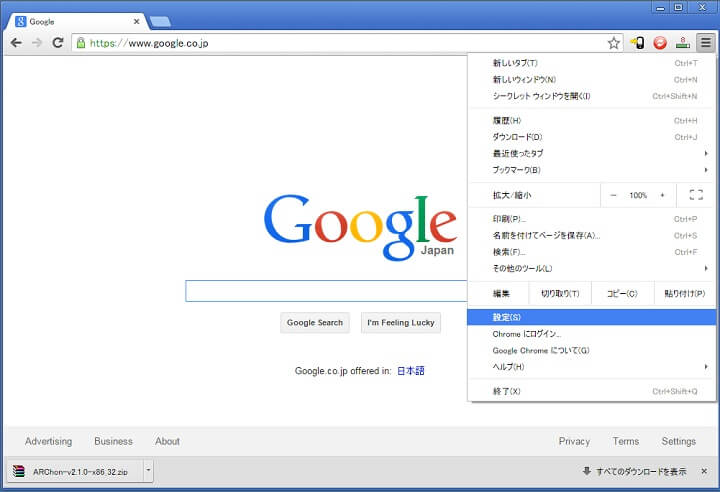The width and height of the screenshot is (720, 492).
Task: Open the Settings footer link
Action: pyautogui.click(x=679, y=441)
